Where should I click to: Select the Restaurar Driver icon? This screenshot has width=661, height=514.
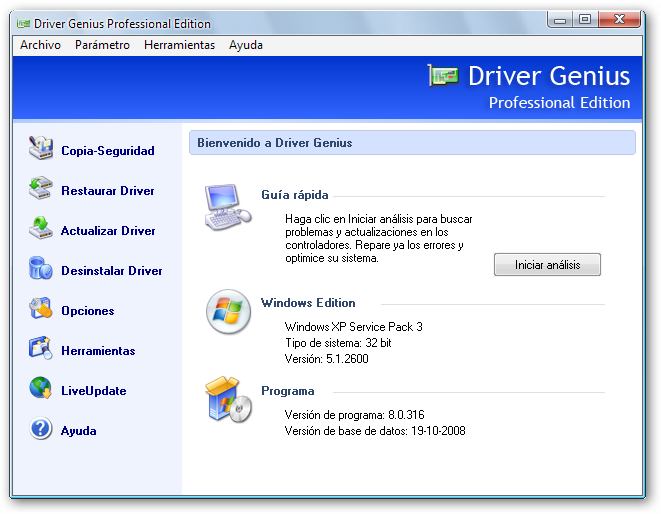tap(41, 190)
